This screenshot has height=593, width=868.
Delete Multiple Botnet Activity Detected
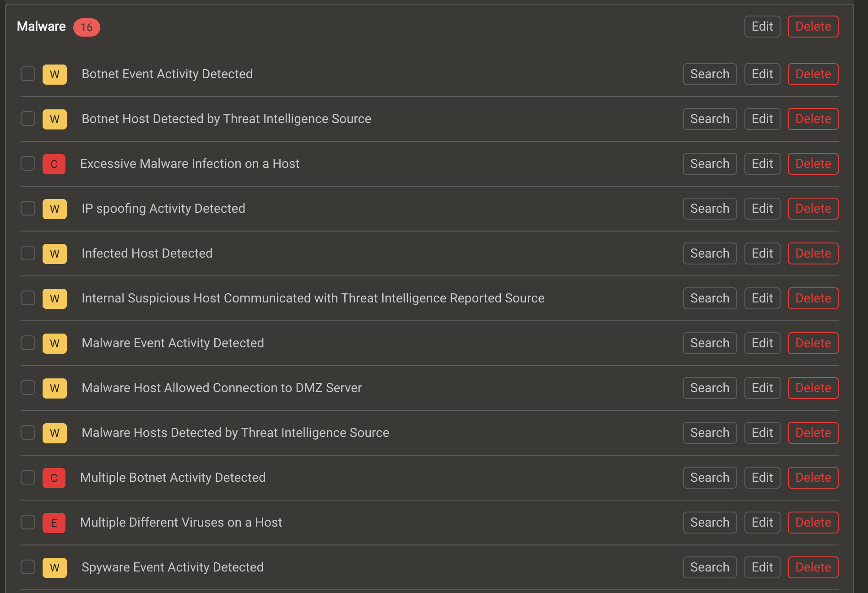click(x=813, y=478)
